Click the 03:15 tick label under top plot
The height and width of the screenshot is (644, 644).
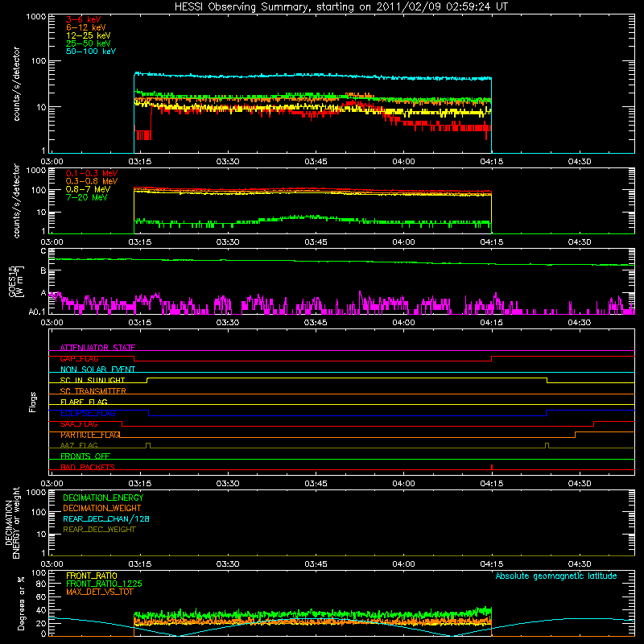click(x=139, y=162)
